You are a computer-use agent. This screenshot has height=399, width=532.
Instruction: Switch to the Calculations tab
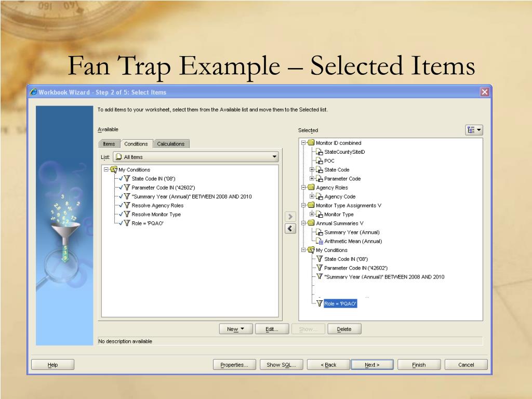pyautogui.click(x=170, y=144)
